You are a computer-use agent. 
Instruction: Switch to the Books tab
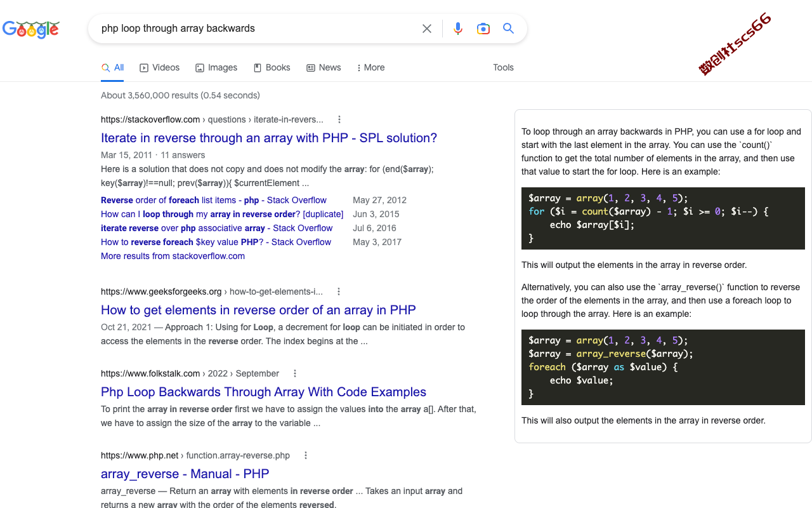click(x=272, y=68)
